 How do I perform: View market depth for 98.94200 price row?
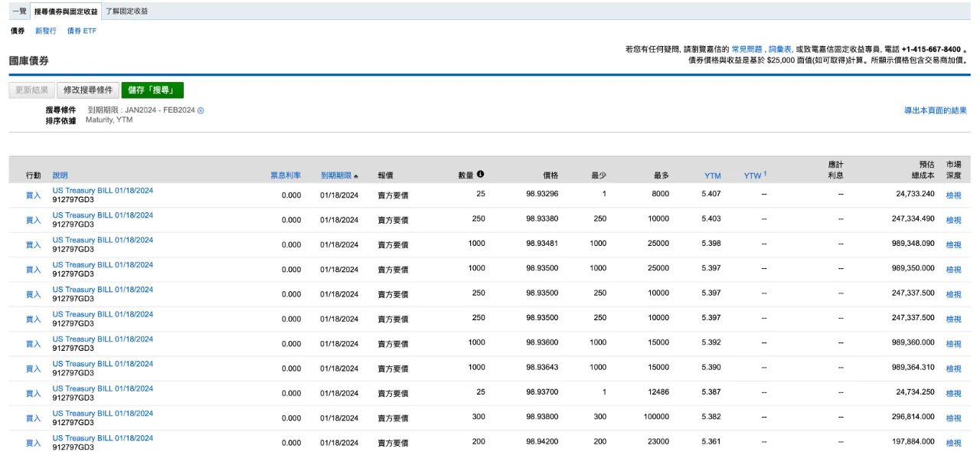[953, 443]
